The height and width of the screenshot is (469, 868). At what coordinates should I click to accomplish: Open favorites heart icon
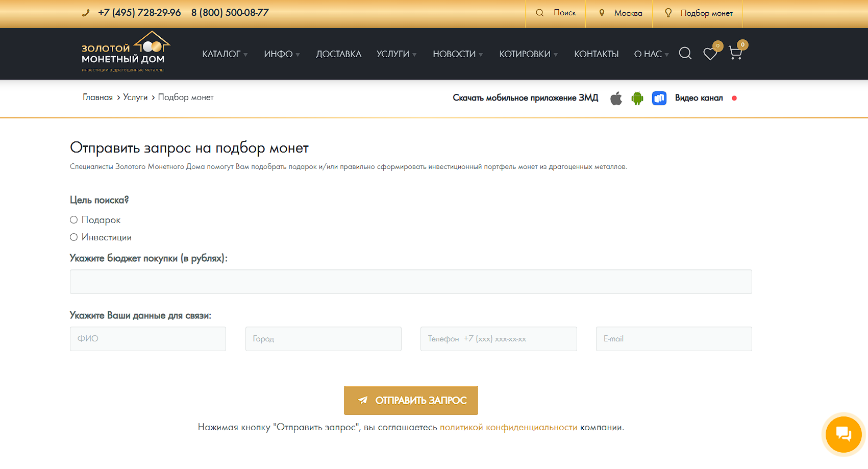point(710,54)
